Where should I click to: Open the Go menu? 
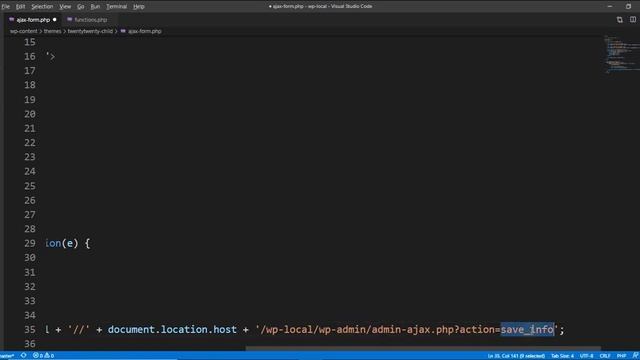pos(80,7)
